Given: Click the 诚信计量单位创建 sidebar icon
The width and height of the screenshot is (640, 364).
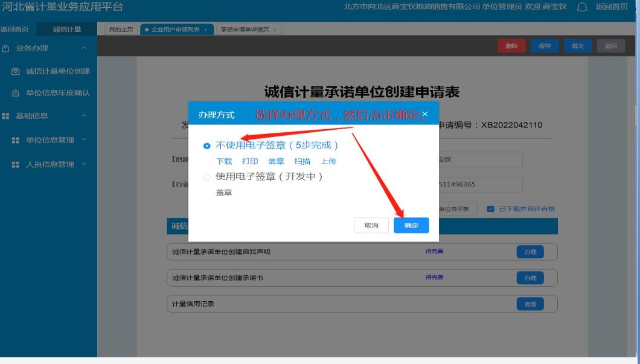Looking at the screenshot, I should 16,71.
